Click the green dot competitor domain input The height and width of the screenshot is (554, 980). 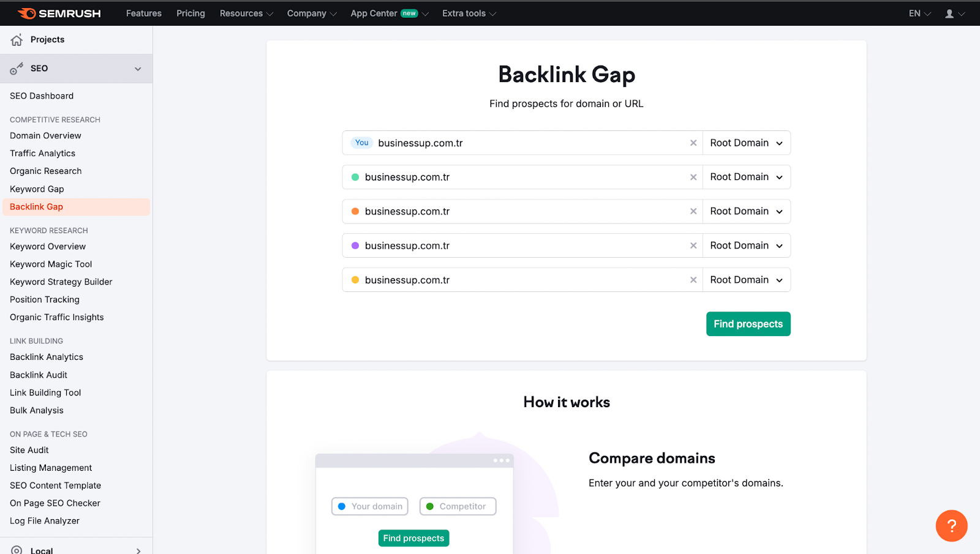[x=524, y=177]
